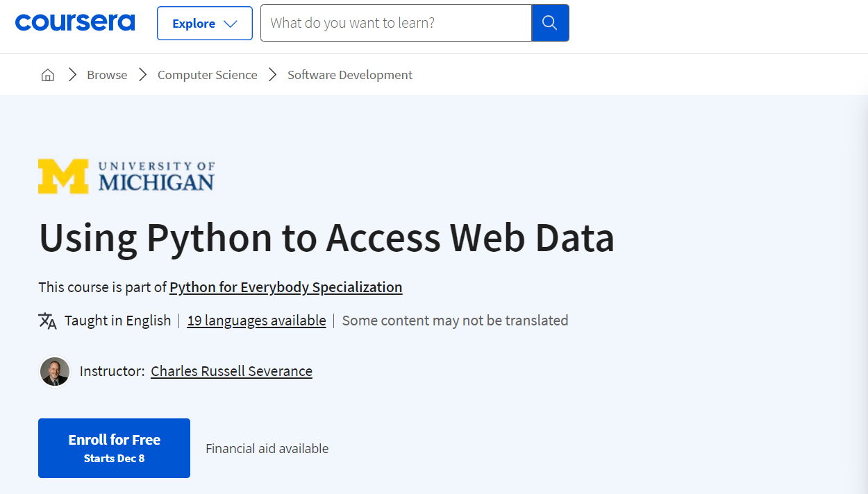Click the Coursera logo

(75, 23)
